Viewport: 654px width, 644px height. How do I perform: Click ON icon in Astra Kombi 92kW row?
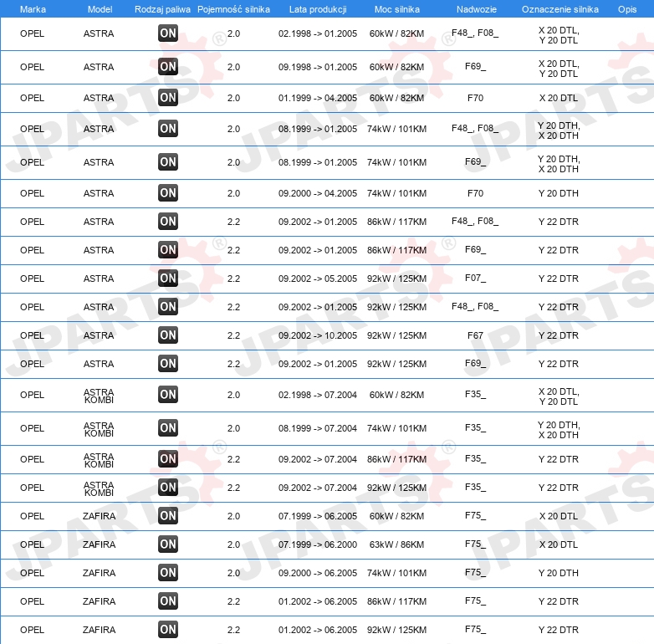168,487
